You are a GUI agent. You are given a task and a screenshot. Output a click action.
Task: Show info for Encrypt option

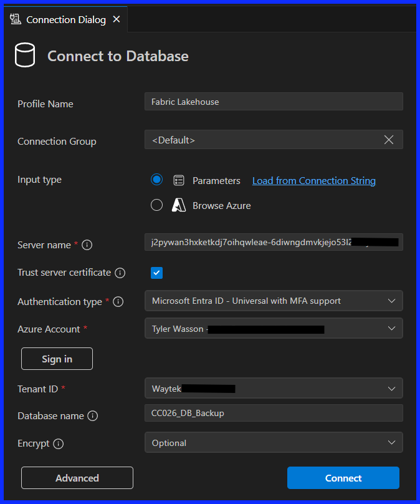coord(58,444)
